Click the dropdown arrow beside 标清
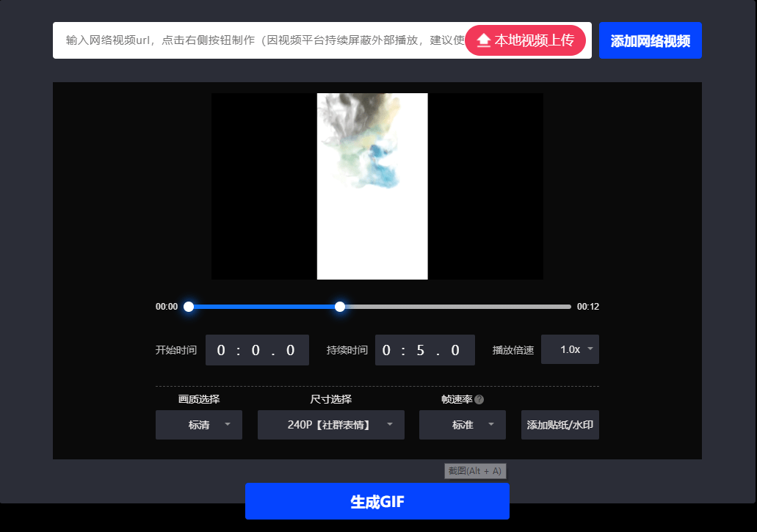This screenshot has width=757, height=532. pos(227,425)
